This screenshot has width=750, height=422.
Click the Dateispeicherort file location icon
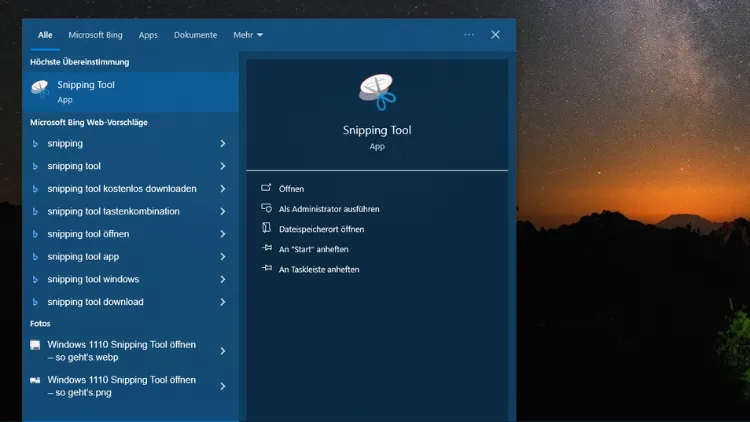(266, 228)
